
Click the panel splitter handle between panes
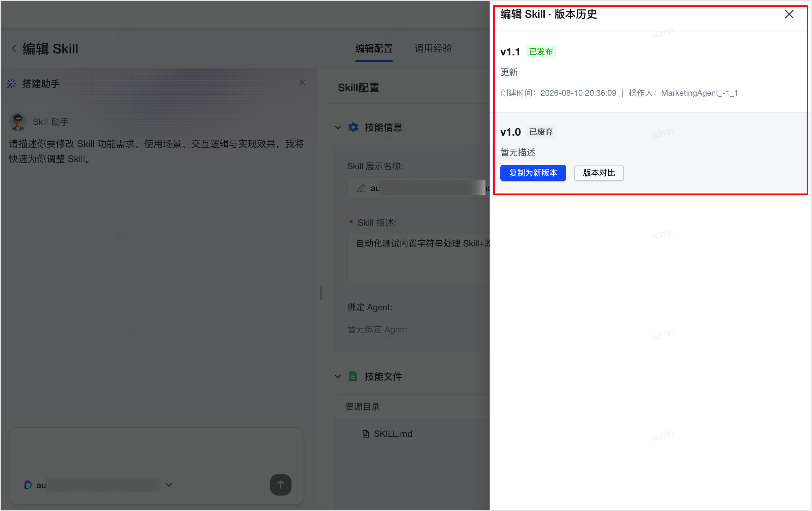tap(321, 293)
